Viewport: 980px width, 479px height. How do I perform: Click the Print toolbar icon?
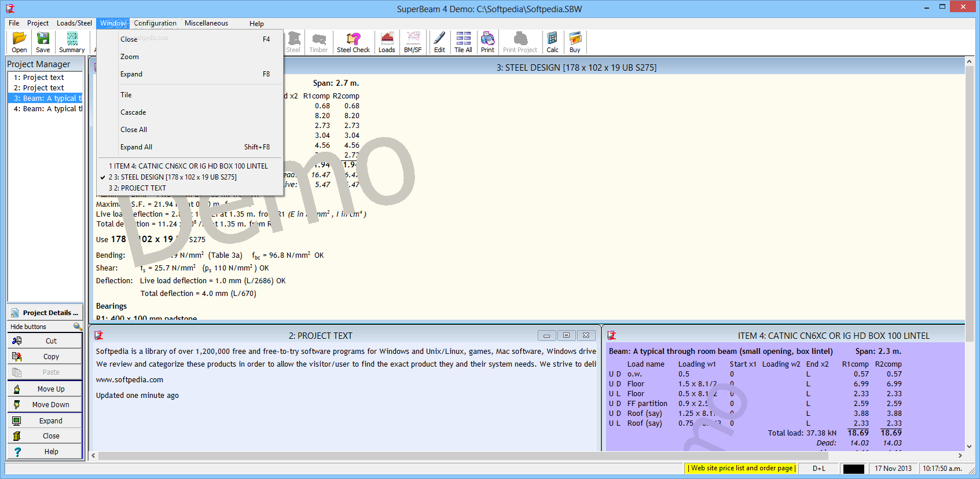tap(487, 42)
